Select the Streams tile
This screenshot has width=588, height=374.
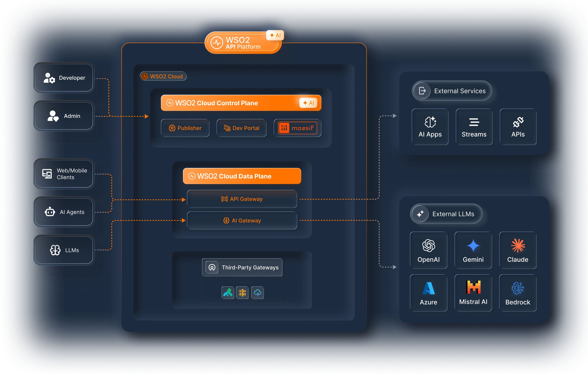tap(474, 127)
